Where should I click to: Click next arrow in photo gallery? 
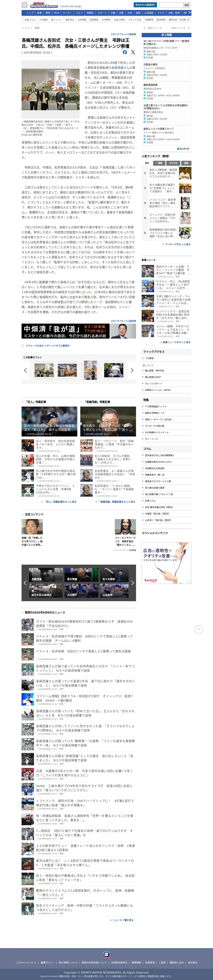pyautogui.click(x=132, y=370)
